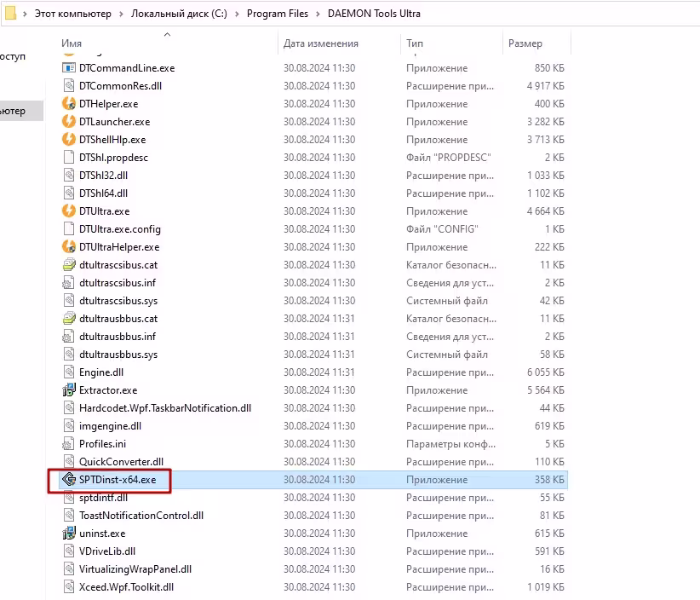Click the DTLauncher.exe lightning bolt icon
Image resolution: width=700 pixels, height=600 pixels.
click(x=70, y=122)
